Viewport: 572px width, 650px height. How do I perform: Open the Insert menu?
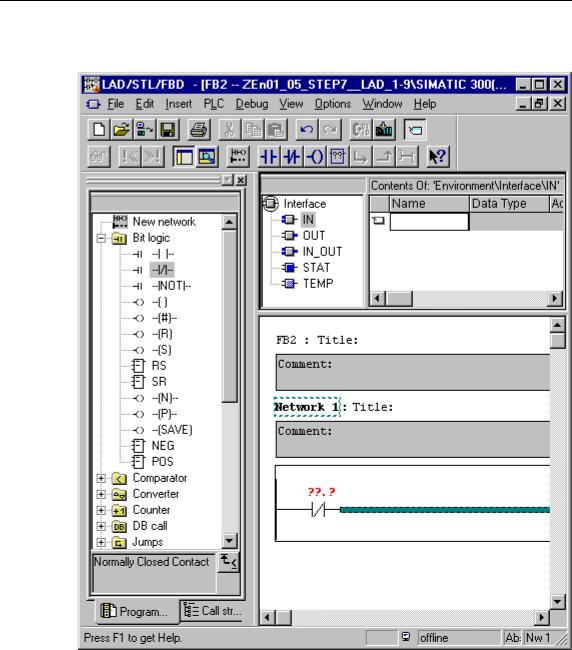point(179,104)
